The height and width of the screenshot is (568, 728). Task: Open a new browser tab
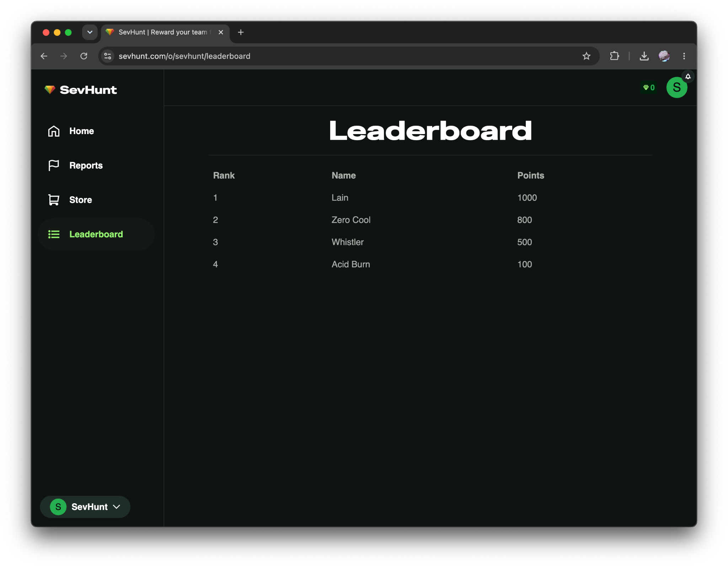pyautogui.click(x=241, y=32)
